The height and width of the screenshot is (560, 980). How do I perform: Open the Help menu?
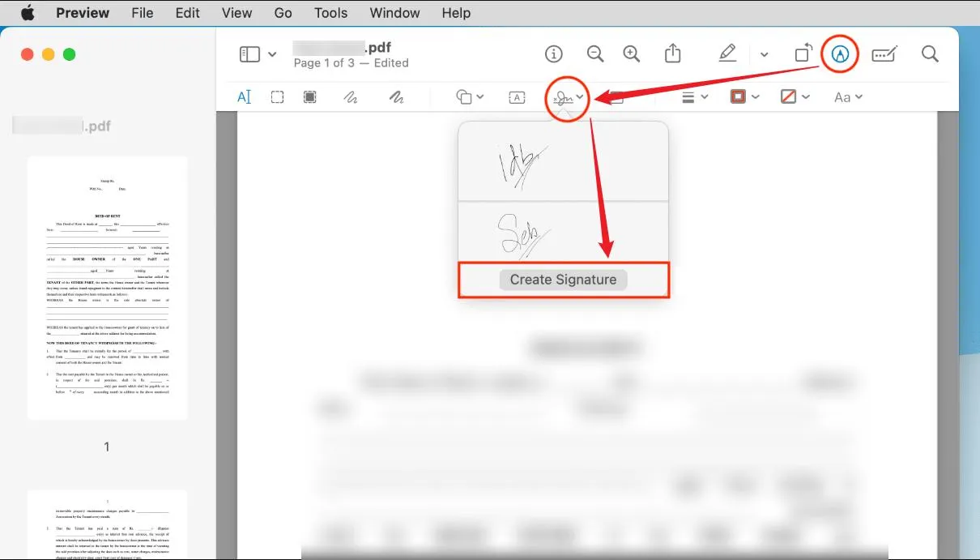(456, 13)
